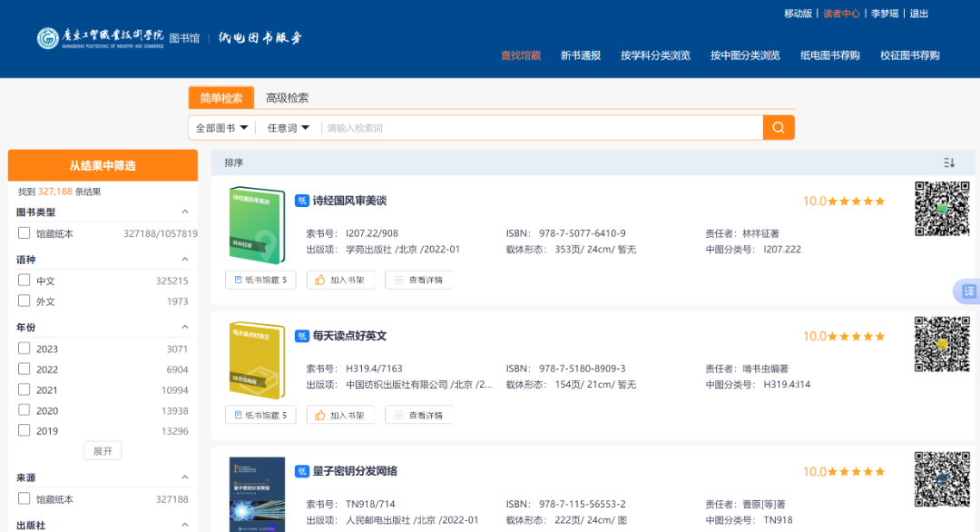Switch to the 简单检索 tab
The width and height of the screenshot is (980, 532).
click(221, 97)
